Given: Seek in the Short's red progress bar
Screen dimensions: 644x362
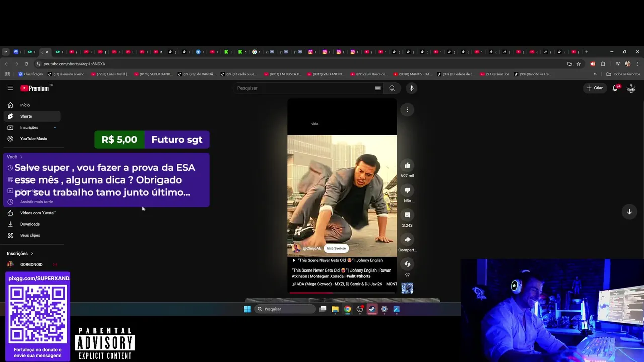Looking at the screenshot, I should [x=342, y=292].
